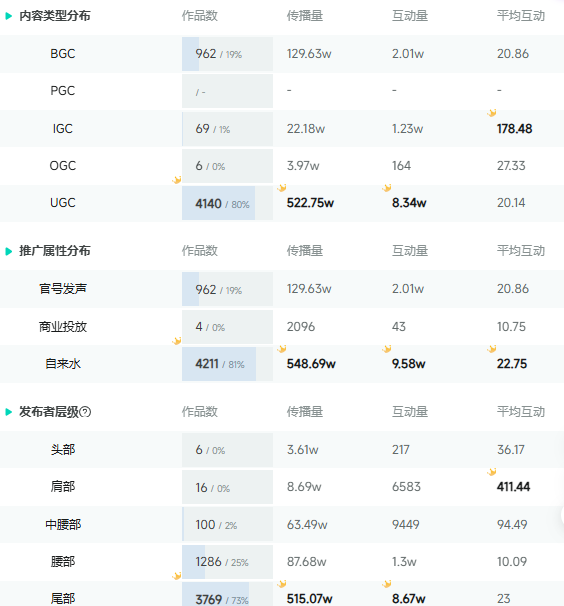This screenshot has width=564, height=606.
Task: Click crown icon above 411.44 value
Action: [x=492, y=472]
